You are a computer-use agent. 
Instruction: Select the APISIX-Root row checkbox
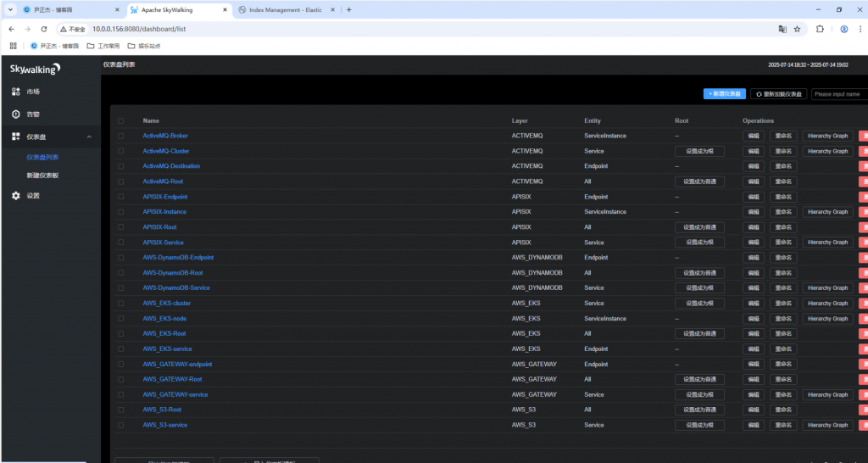coord(120,227)
